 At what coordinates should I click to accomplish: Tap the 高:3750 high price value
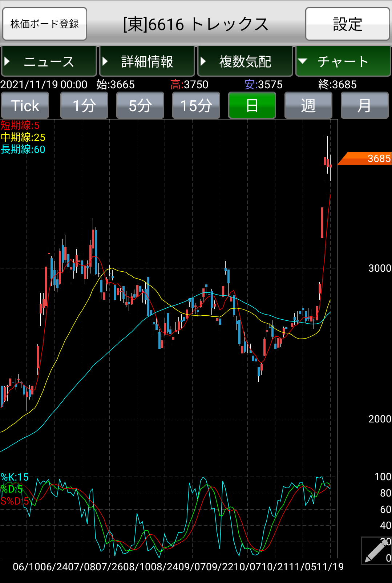pos(189,85)
